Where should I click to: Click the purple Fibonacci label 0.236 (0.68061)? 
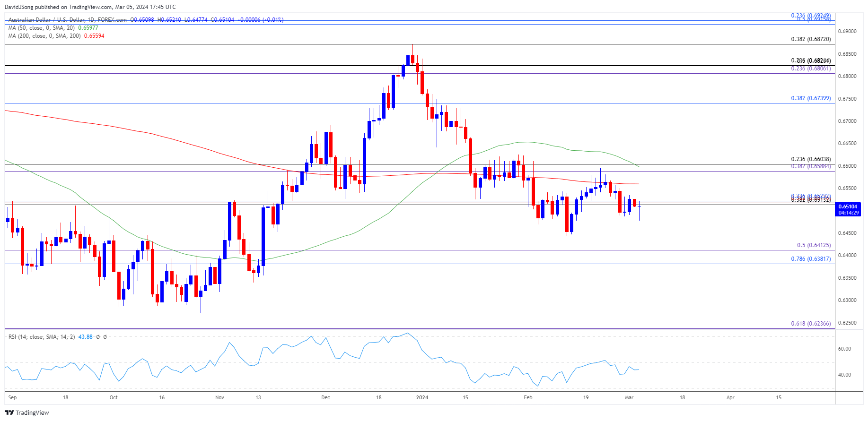(811, 69)
